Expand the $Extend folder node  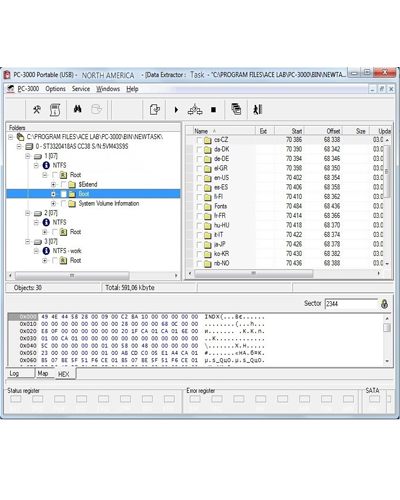click(53, 184)
